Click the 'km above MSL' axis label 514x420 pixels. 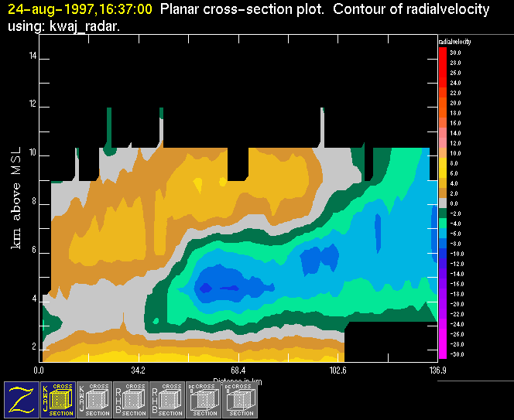(15, 205)
